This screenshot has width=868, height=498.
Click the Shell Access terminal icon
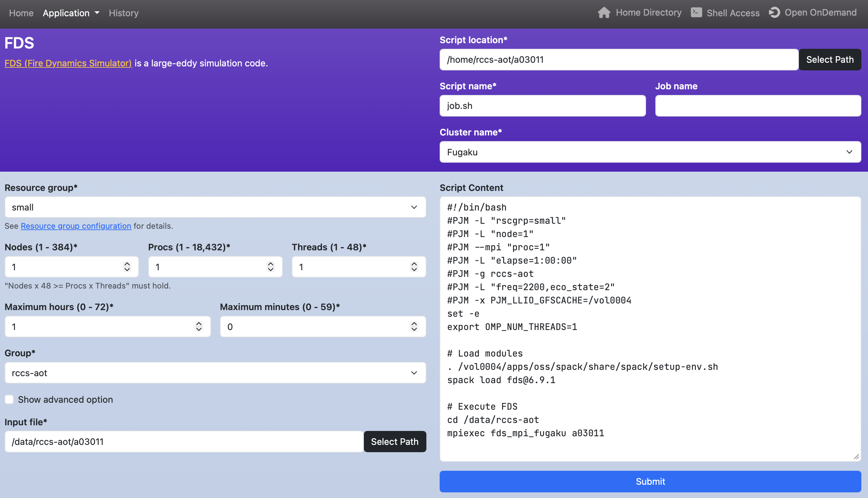[696, 13]
